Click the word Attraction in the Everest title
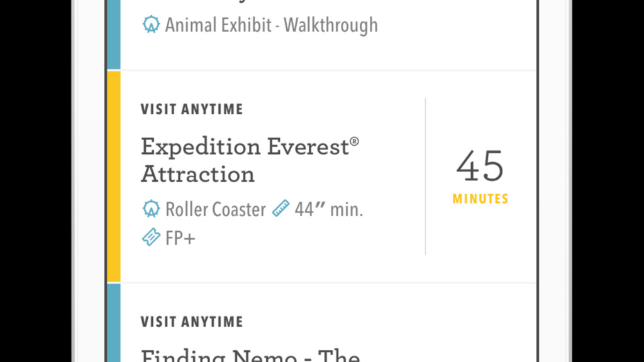This screenshot has width=644, height=362. point(197,174)
